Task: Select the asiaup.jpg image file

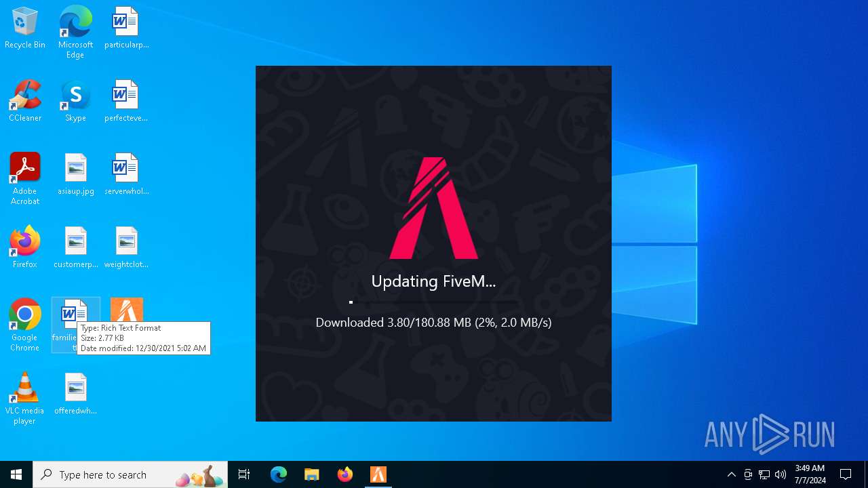Action: point(75,175)
